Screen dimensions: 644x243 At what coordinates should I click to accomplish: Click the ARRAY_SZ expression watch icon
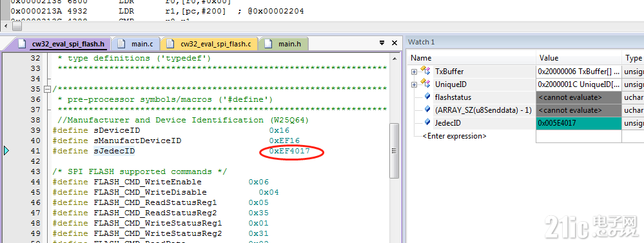click(x=427, y=110)
